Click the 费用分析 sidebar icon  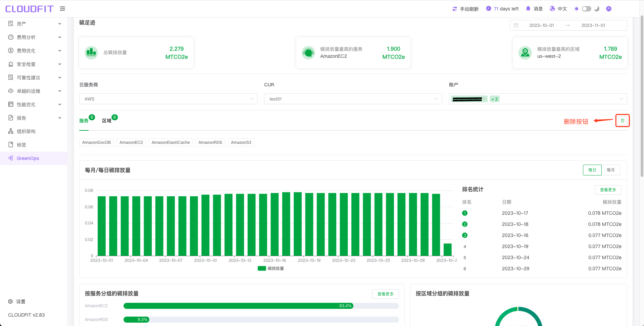coord(11,37)
